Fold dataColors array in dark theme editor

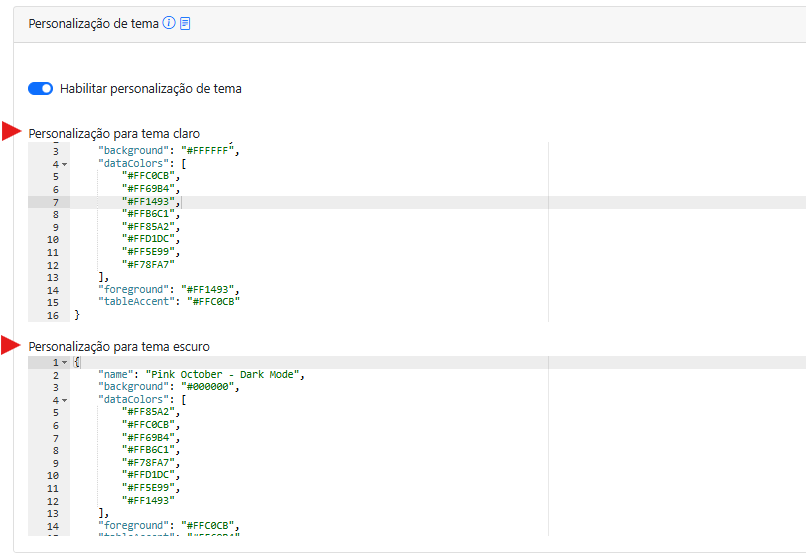tap(64, 400)
